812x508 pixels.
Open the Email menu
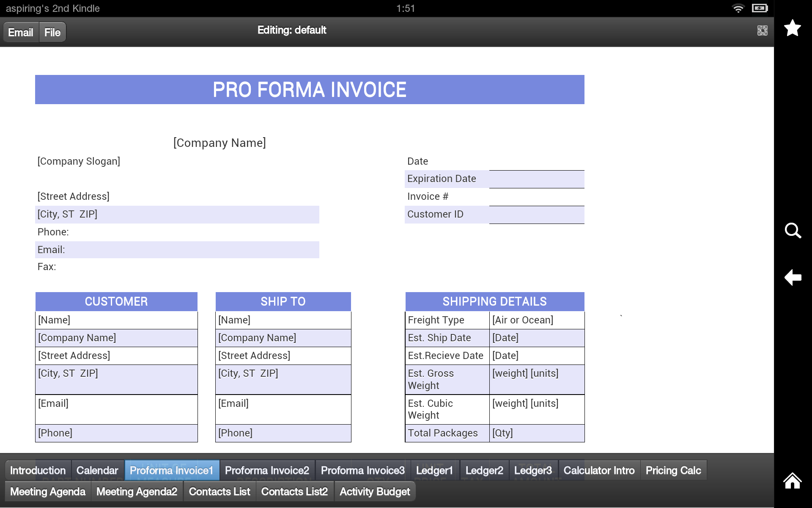point(20,32)
